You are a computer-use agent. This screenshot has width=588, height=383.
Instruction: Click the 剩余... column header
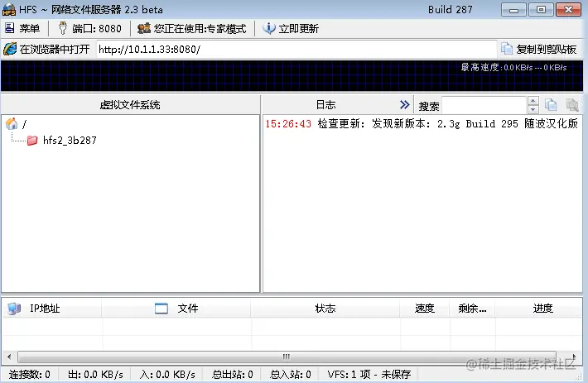tap(472, 308)
